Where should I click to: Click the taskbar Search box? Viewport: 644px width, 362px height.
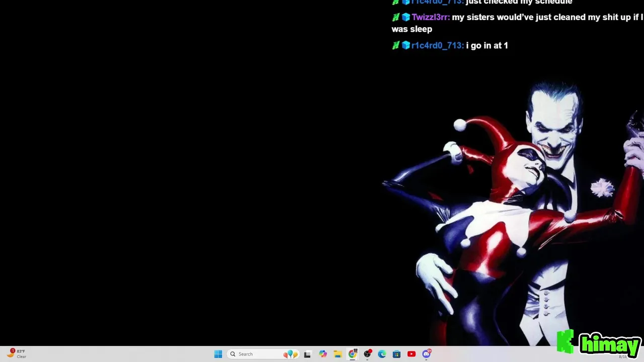coord(263,354)
